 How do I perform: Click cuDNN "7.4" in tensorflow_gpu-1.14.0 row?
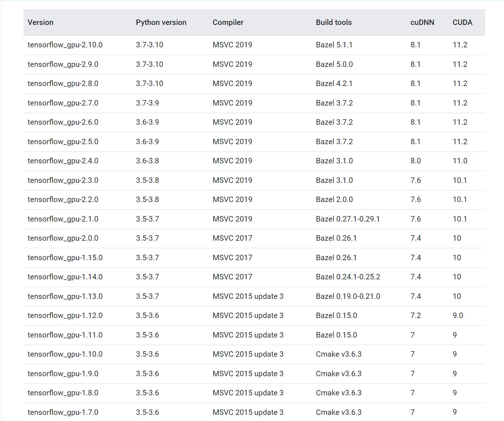point(416,277)
